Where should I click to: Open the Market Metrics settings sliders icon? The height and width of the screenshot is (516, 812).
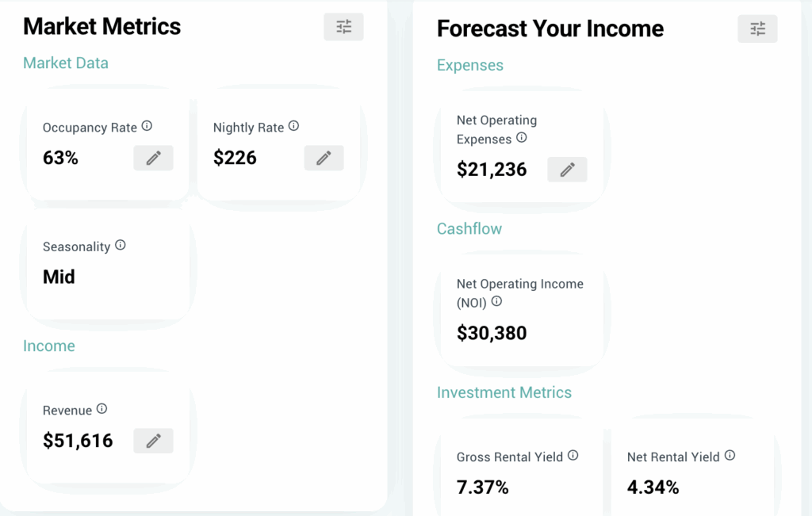[343, 26]
